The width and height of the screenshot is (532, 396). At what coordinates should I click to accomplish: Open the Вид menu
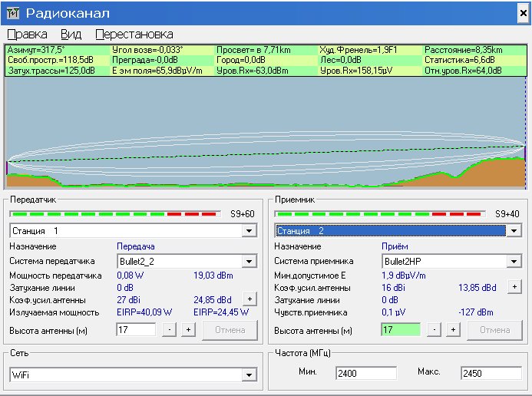pyautogui.click(x=71, y=35)
